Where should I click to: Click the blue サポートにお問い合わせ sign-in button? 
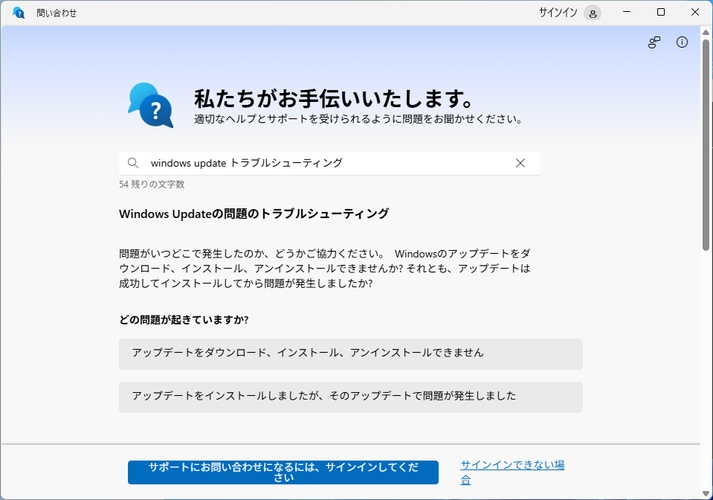(283, 472)
